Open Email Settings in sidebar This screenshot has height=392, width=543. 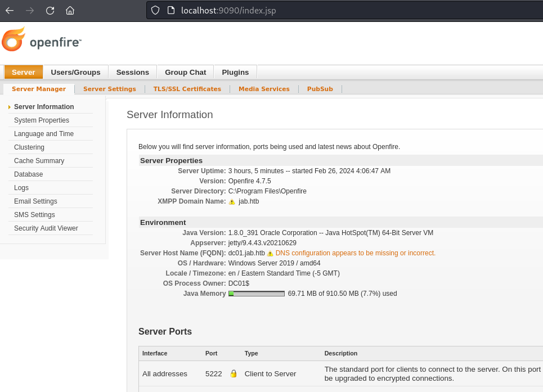tap(35, 201)
